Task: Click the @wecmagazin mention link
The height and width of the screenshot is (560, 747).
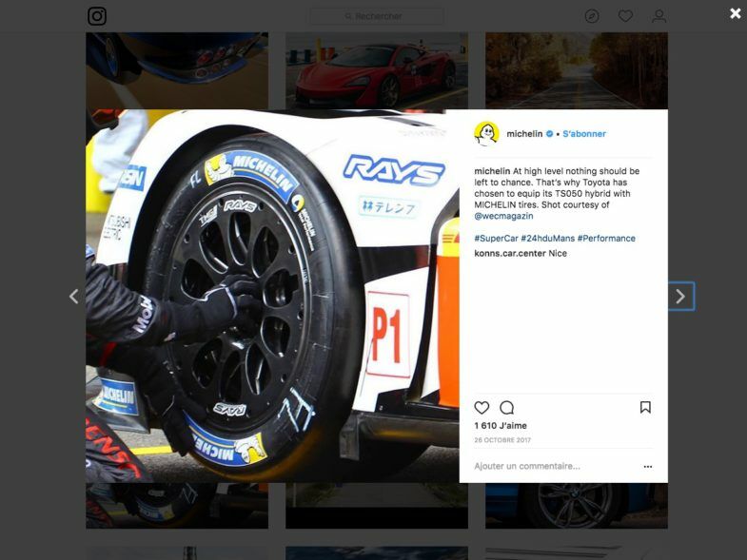Action: [503, 216]
